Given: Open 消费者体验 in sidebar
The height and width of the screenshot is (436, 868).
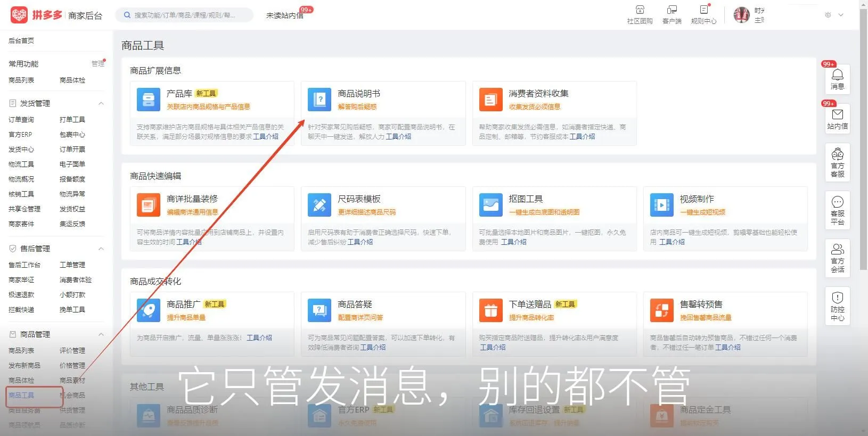Looking at the screenshot, I should pos(76,280).
